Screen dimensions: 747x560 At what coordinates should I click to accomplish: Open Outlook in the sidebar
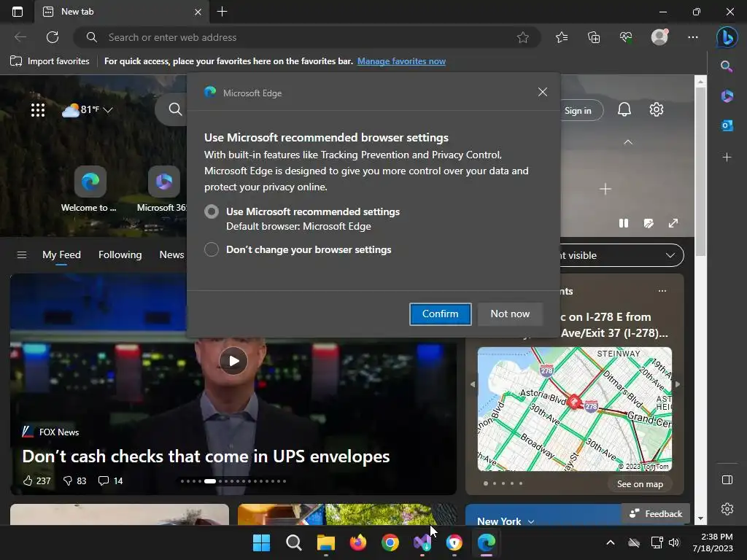click(x=727, y=125)
